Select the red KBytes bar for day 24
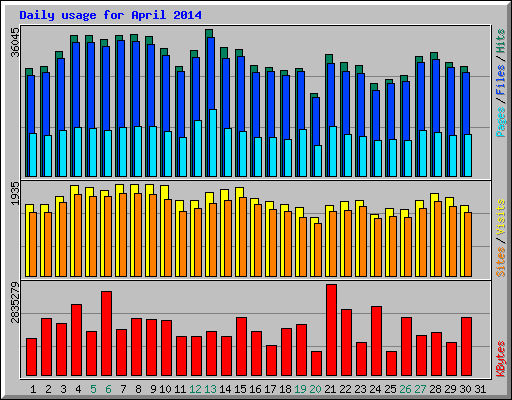This screenshot has height=400, width=512. click(x=376, y=341)
